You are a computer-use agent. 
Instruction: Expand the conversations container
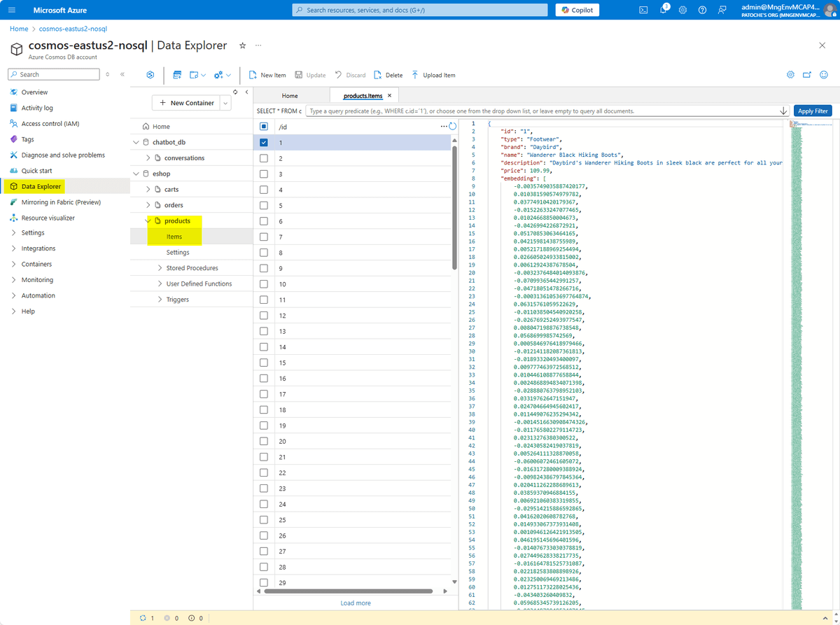click(148, 158)
